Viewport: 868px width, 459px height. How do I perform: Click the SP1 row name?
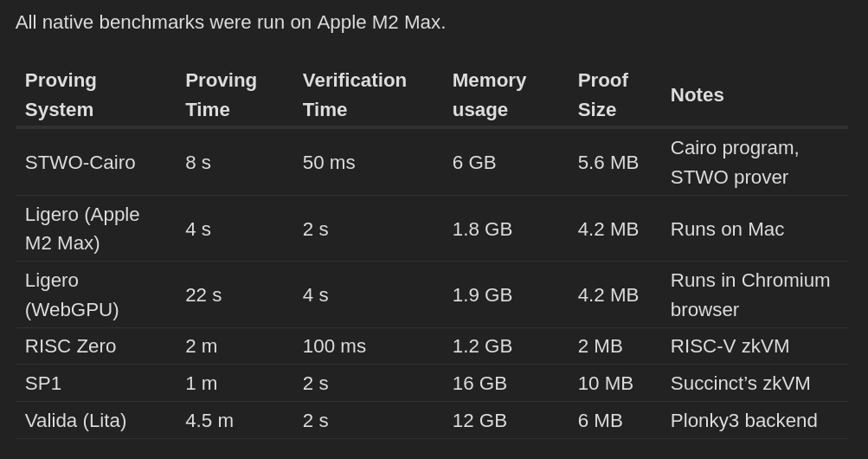[x=43, y=384]
